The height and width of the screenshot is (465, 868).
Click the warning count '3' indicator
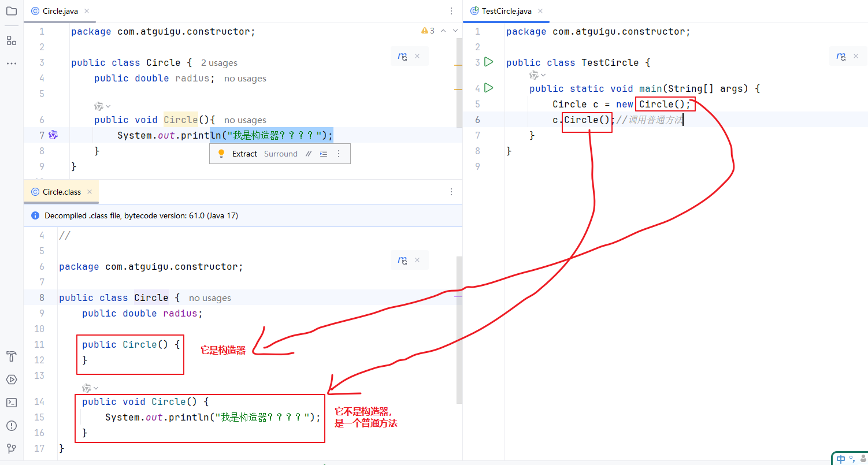click(428, 31)
